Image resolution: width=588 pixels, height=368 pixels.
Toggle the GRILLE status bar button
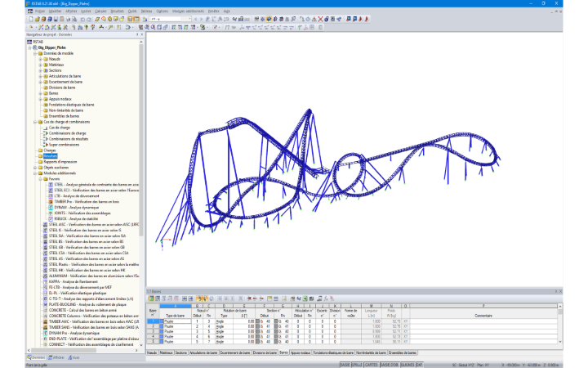pyautogui.click(x=357, y=365)
